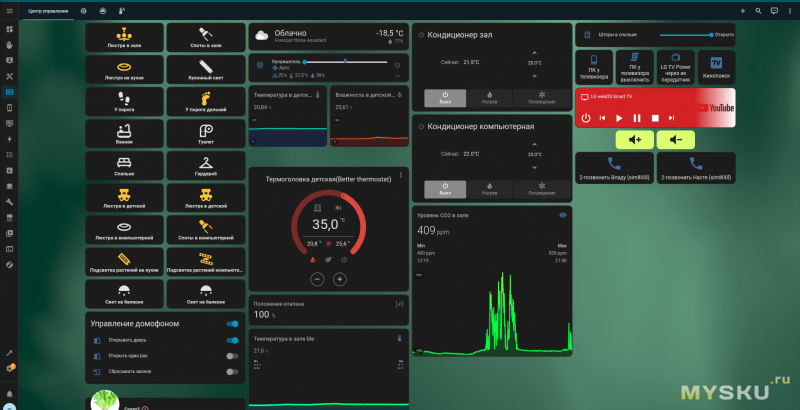This screenshot has width=800, height=410.
Task: Toggle Управление домофоном master switch
Action: pos(232,324)
